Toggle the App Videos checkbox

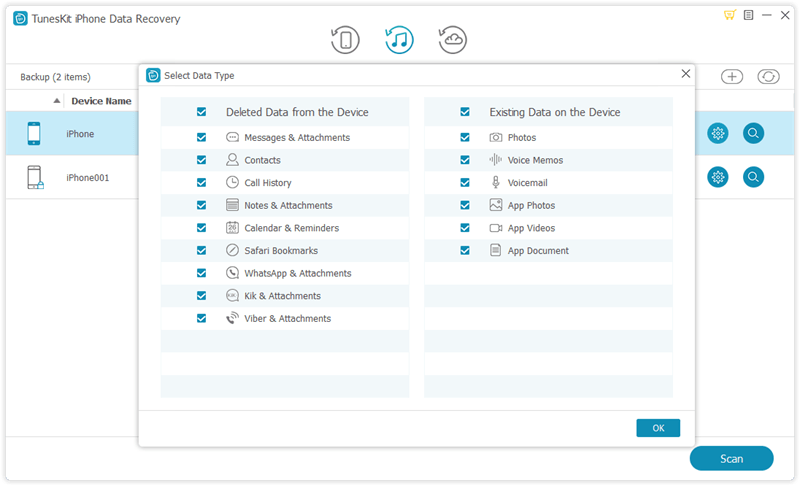(465, 227)
